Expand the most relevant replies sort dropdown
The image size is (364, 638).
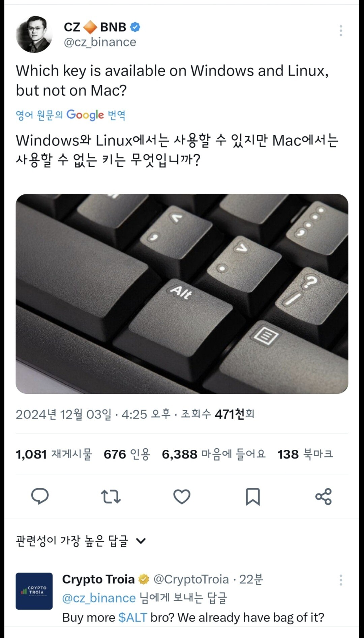click(x=81, y=541)
